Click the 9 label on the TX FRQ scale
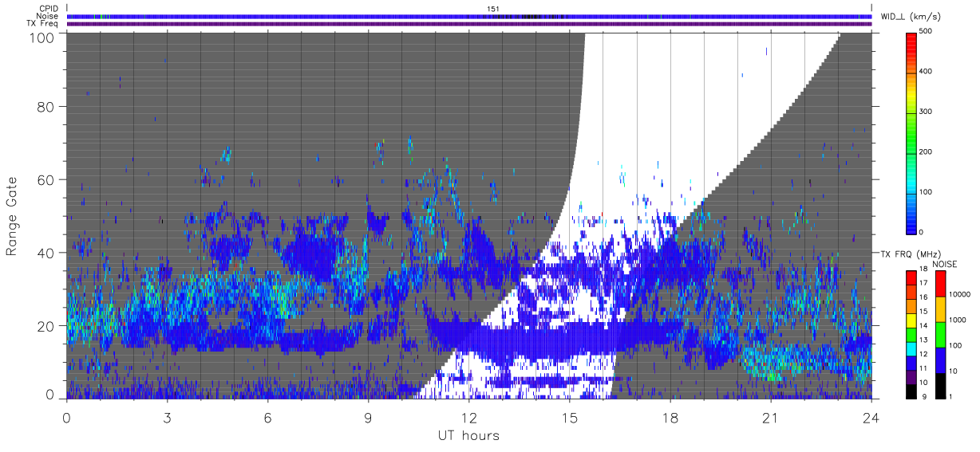980x452 pixels. 924,396
